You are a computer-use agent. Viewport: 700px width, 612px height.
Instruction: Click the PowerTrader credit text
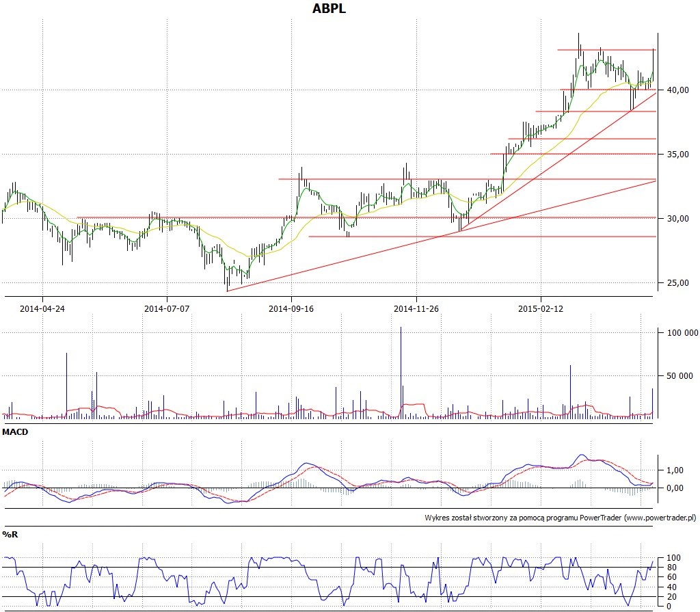point(561,518)
